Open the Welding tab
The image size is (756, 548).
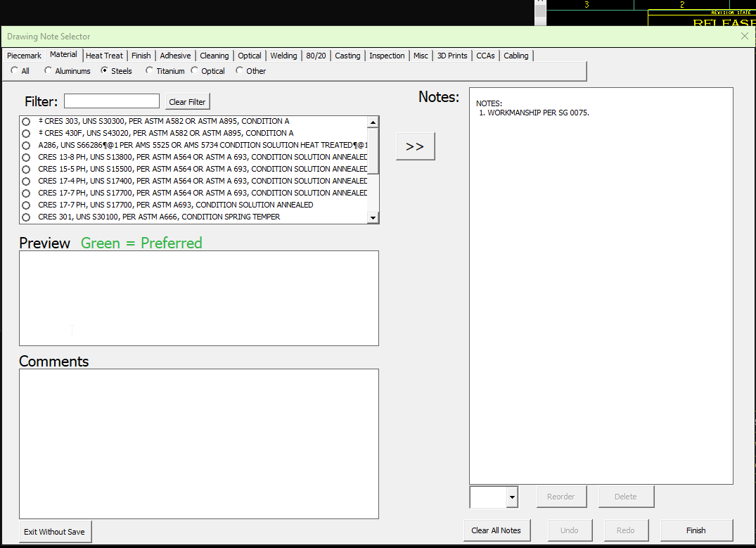pos(283,55)
